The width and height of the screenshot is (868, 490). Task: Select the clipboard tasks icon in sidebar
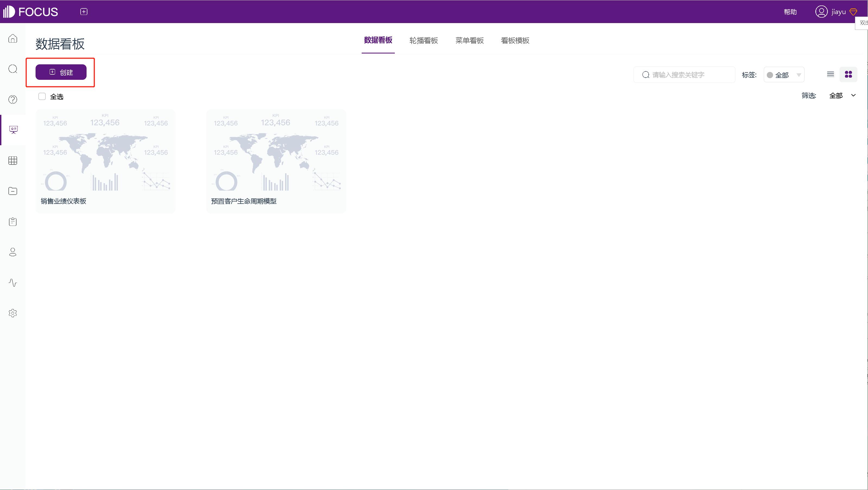[x=12, y=222]
